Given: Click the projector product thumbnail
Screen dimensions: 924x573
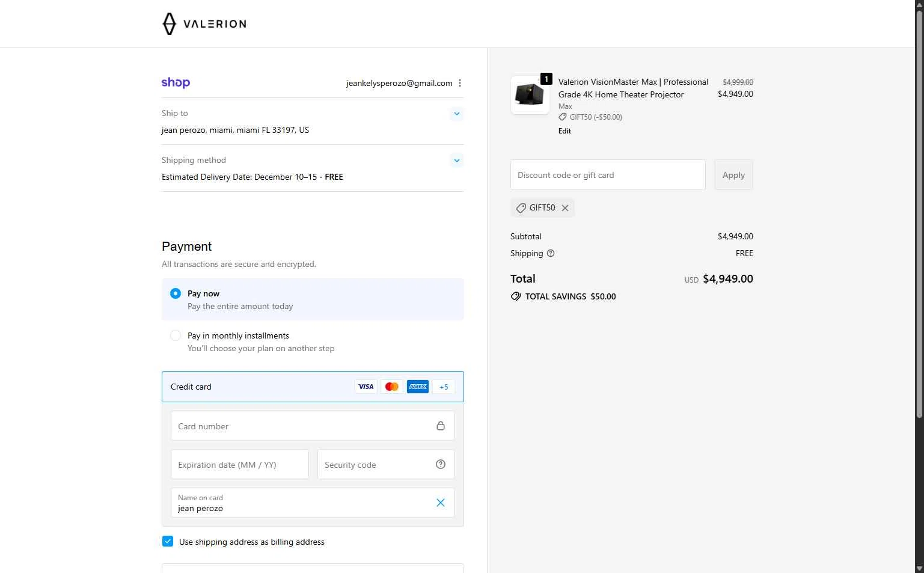Looking at the screenshot, I should (530, 95).
